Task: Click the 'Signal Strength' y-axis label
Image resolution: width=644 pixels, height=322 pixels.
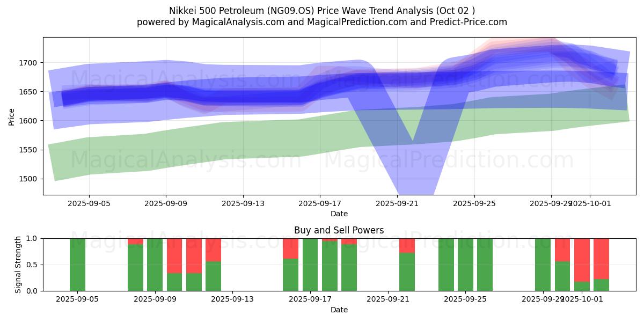Action: click(18, 265)
